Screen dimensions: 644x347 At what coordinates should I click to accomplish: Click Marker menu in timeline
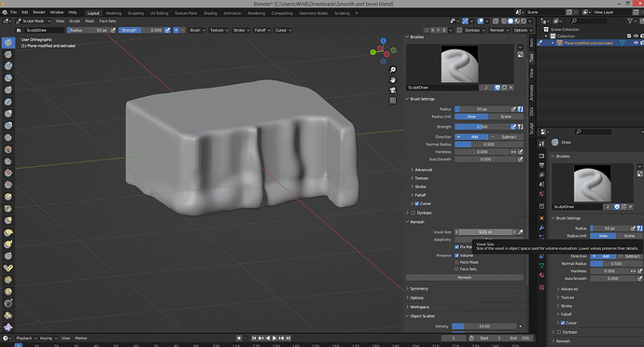click(x=81, y=338)
